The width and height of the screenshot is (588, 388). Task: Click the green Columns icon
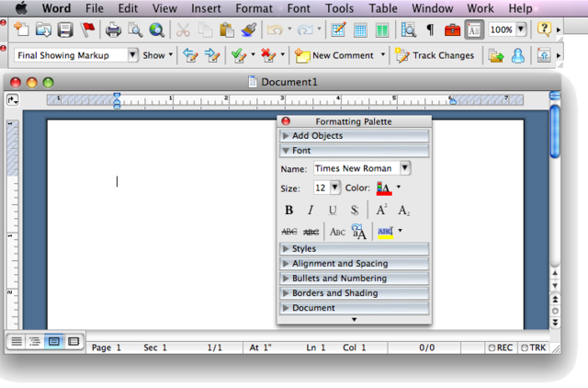click(x=382, y=30)
